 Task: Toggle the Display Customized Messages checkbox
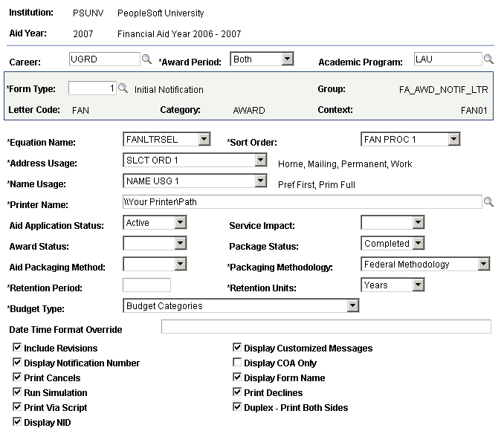point(237,348)
